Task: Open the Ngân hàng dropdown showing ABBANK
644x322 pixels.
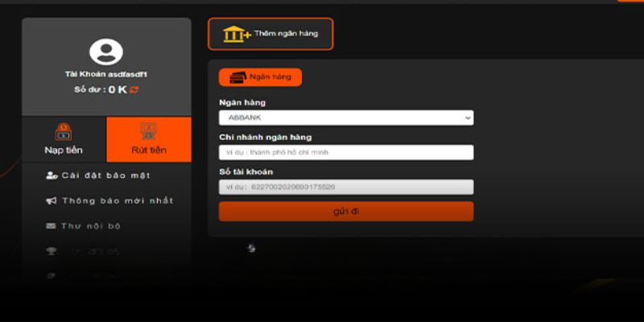Action: click(346, 118)
